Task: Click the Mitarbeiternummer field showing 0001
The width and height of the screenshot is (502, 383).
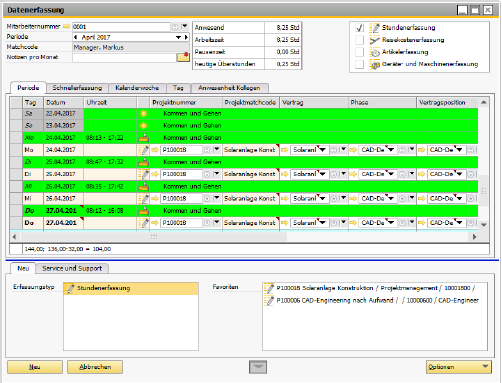Action: (121, 27)
